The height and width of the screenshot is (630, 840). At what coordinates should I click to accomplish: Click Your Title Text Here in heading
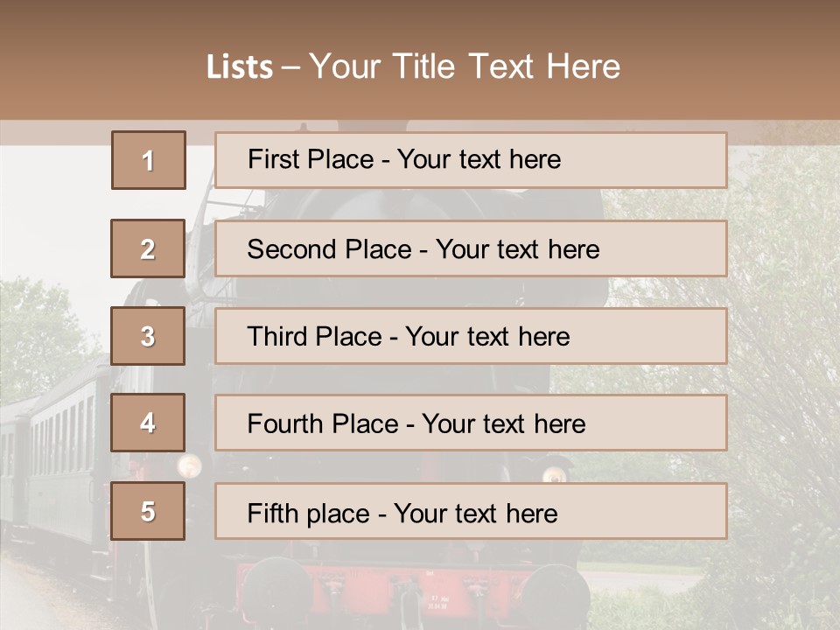pos(465,67)
